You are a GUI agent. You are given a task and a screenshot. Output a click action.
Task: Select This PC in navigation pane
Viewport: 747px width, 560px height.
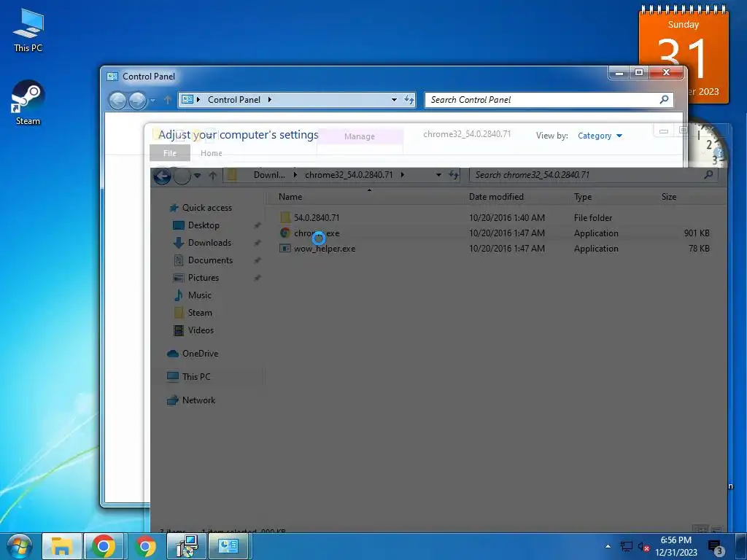[196, 377]
